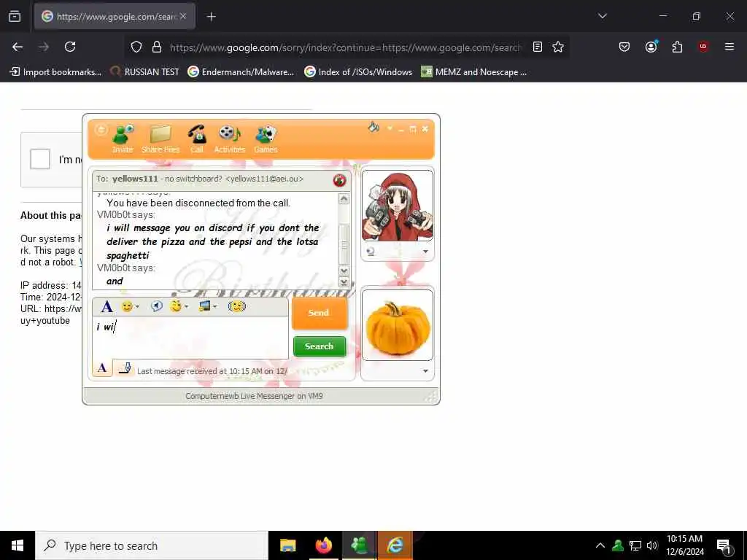Switch to the handwriting pen mode

[x=125, y=368]
